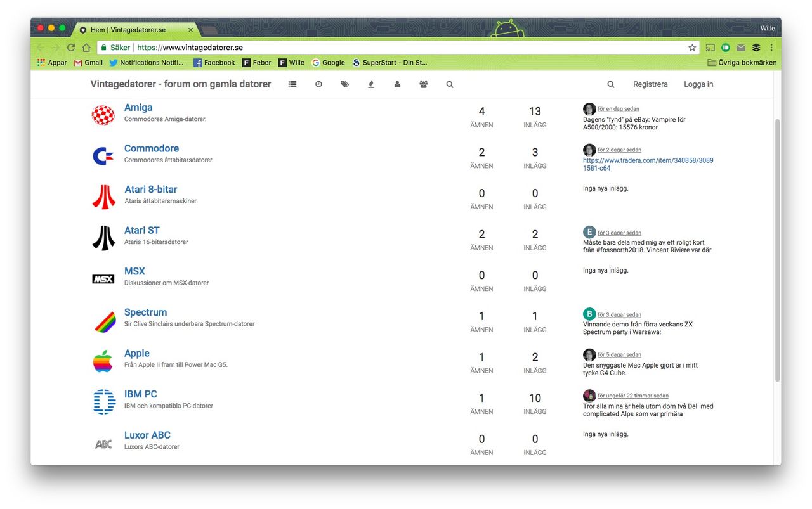Click 'för en dag sedan' timestamp in Amiga row
This screenshot has width=812, height=509.
[619, 109]
